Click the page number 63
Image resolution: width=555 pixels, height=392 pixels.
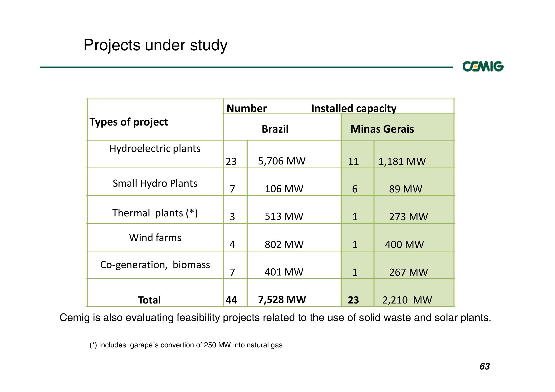pos(485,367)
